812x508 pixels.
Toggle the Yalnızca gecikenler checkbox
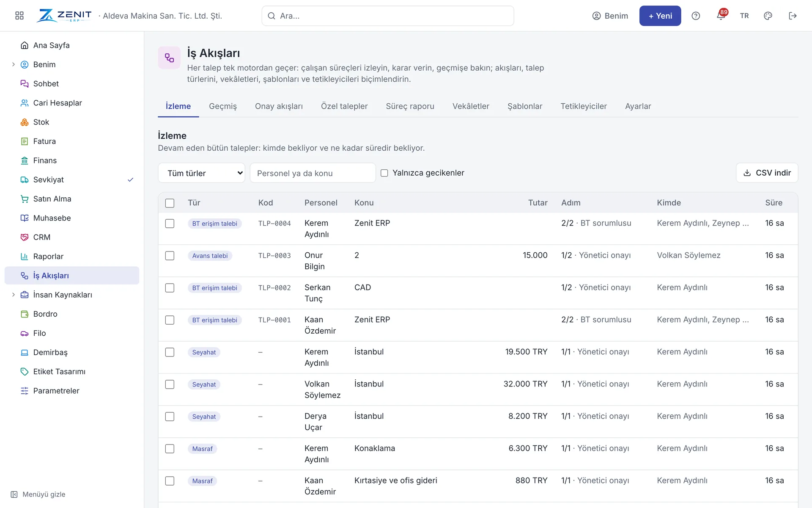(384, 173)
